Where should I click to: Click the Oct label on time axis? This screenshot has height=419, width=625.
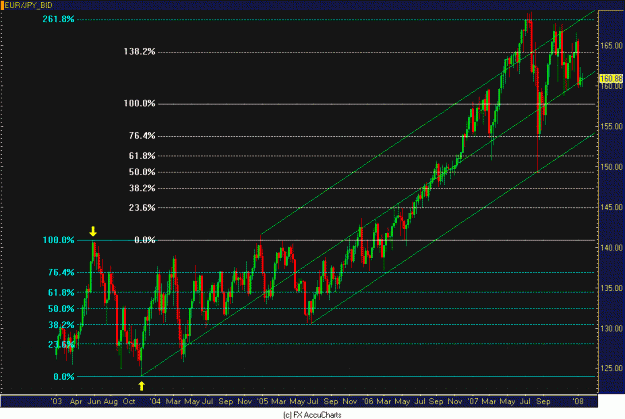(x=129, y=401)
